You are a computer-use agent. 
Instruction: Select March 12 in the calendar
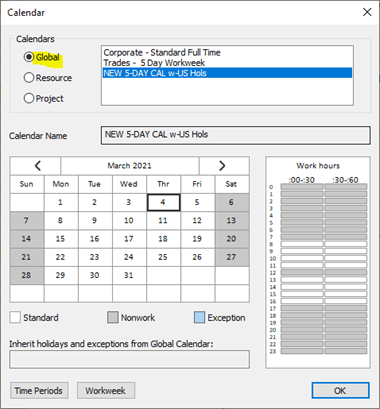pos(198,221)
